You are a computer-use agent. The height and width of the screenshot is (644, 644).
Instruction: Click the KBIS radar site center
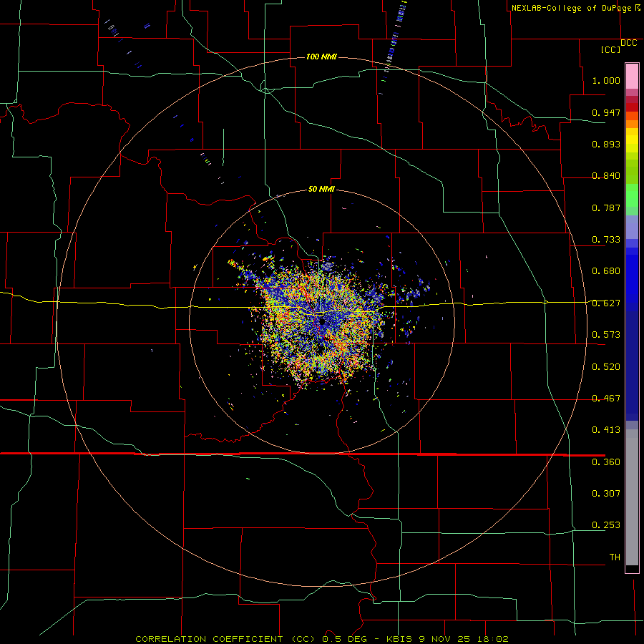322,321
